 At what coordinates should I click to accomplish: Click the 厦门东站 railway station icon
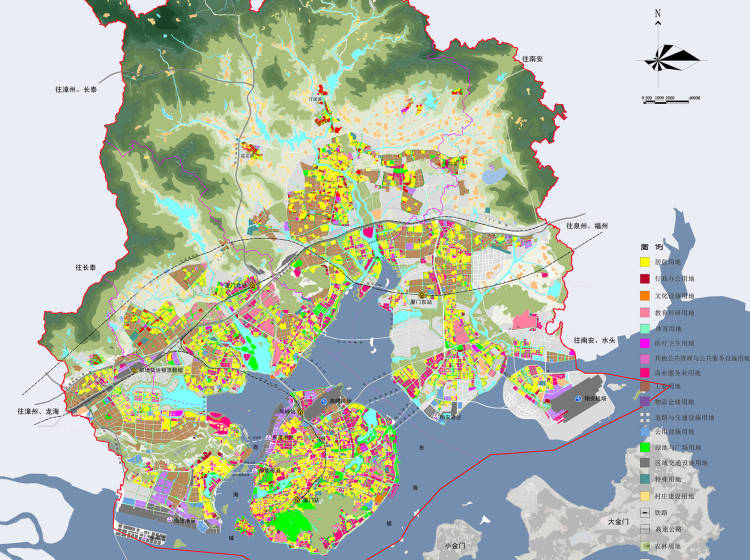point(421,296)
